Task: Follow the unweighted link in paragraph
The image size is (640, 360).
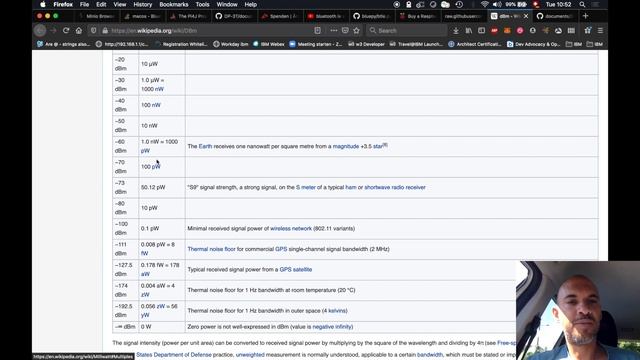Action: click(250, 355)
